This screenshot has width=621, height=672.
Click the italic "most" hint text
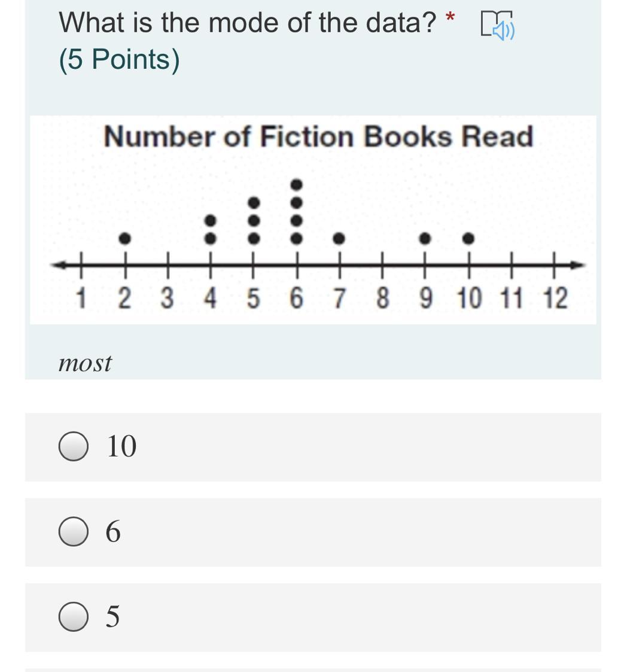(85, 363)
